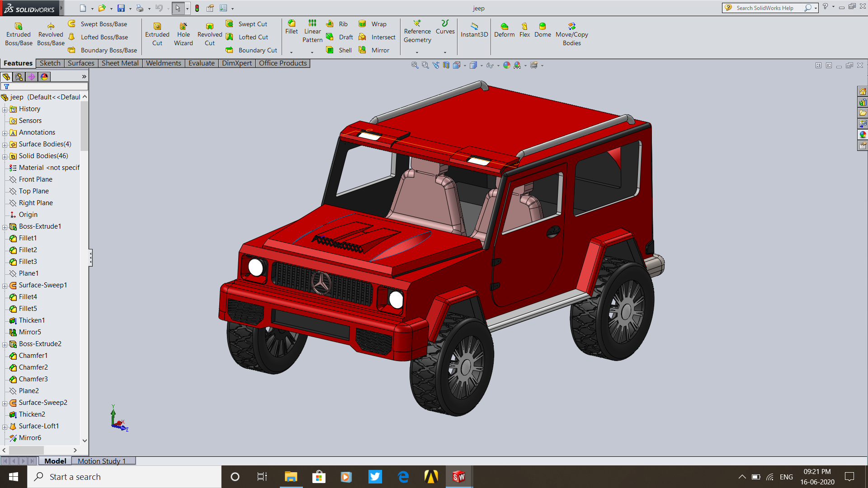Open Twitter from the Windows taskbar
The image size is (868, 488).
(x=375, y=477)
